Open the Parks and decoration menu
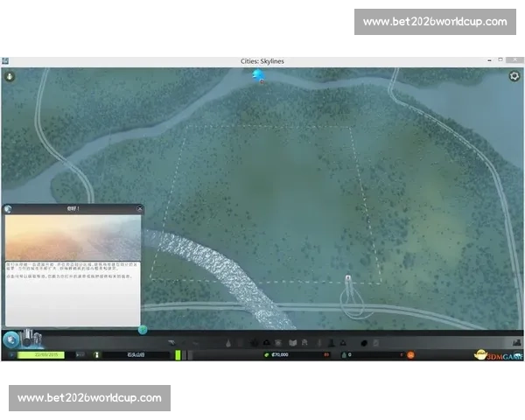The height and width of the screenshot is (420, 525). click(x=319, y=343)
